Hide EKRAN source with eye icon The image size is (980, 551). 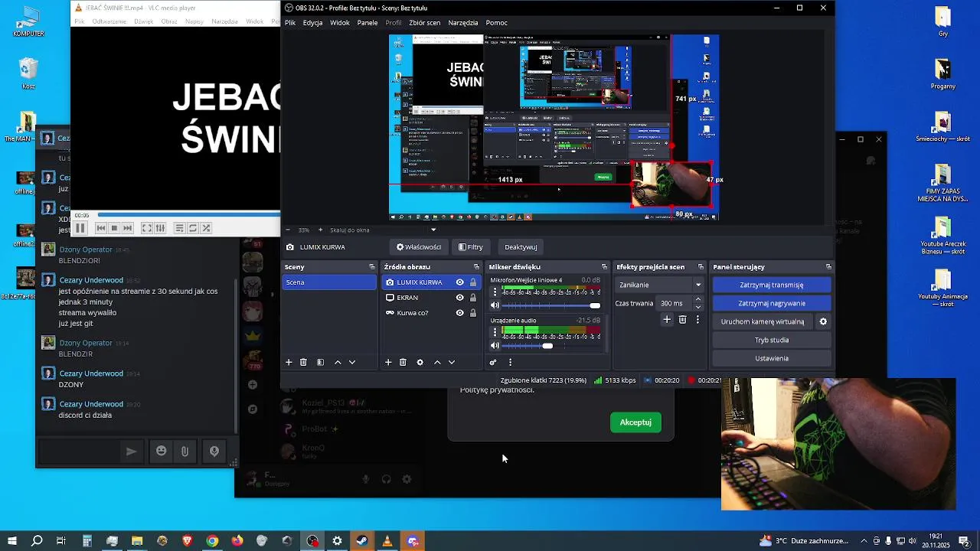[459, 298]
